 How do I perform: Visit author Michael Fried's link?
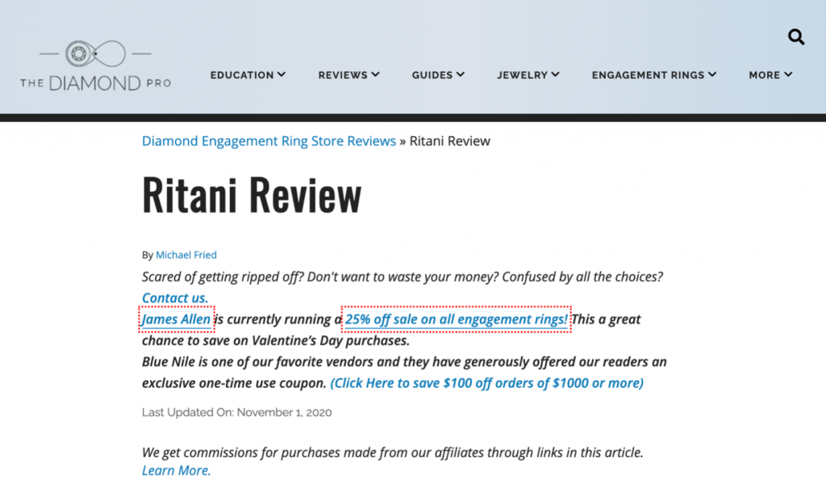click(186, 255)
